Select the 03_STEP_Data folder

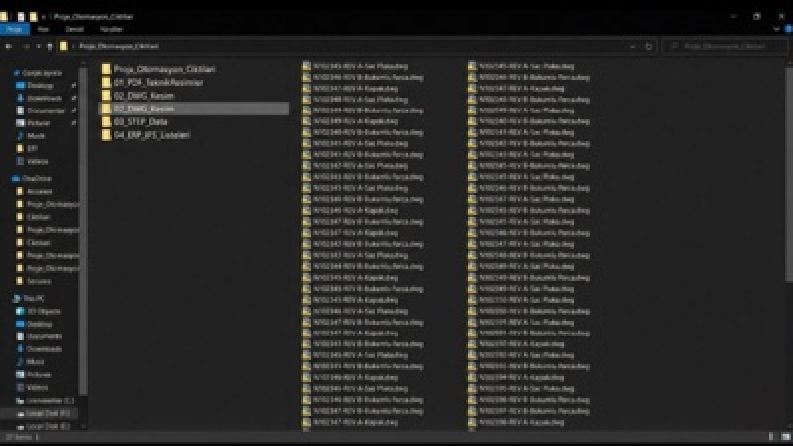click(135, 122)
